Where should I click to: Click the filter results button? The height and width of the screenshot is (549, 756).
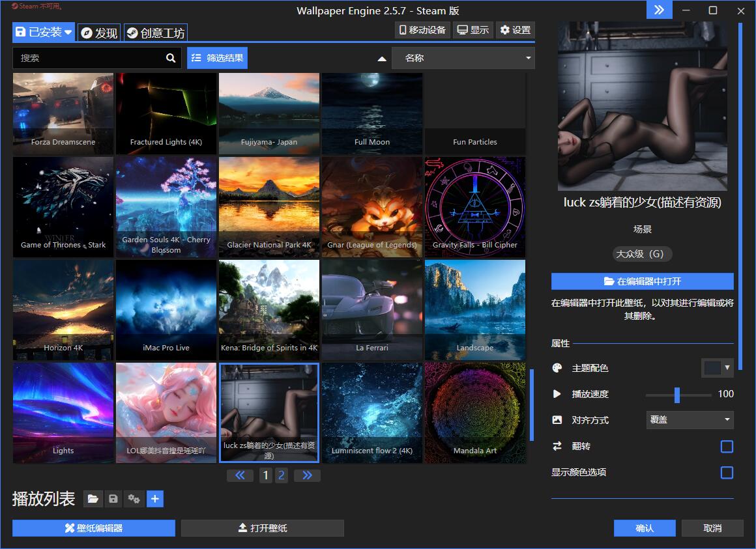point(218,58)
